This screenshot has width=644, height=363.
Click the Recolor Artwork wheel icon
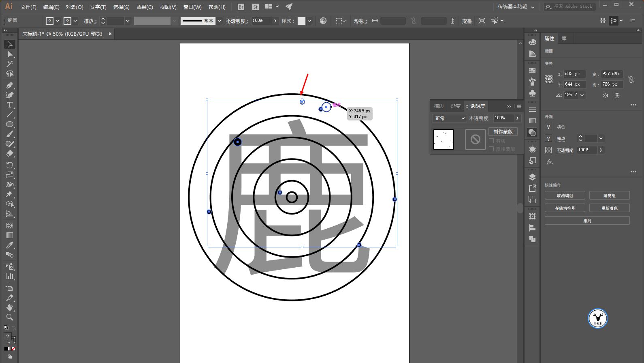click(323, 21)
